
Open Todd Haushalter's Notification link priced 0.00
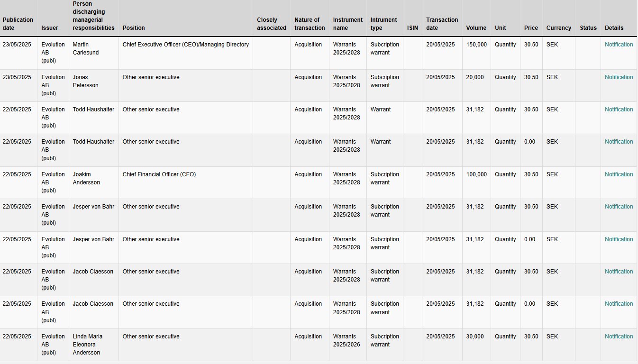click(619, 142)
